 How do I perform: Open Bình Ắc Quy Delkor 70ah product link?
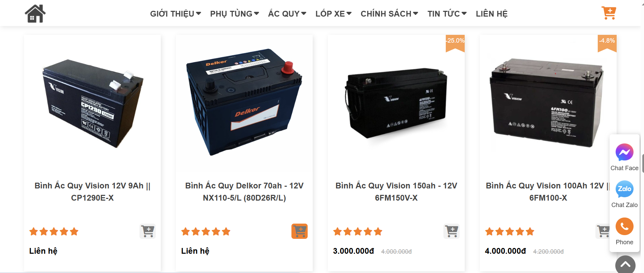(x=244, y=192)
